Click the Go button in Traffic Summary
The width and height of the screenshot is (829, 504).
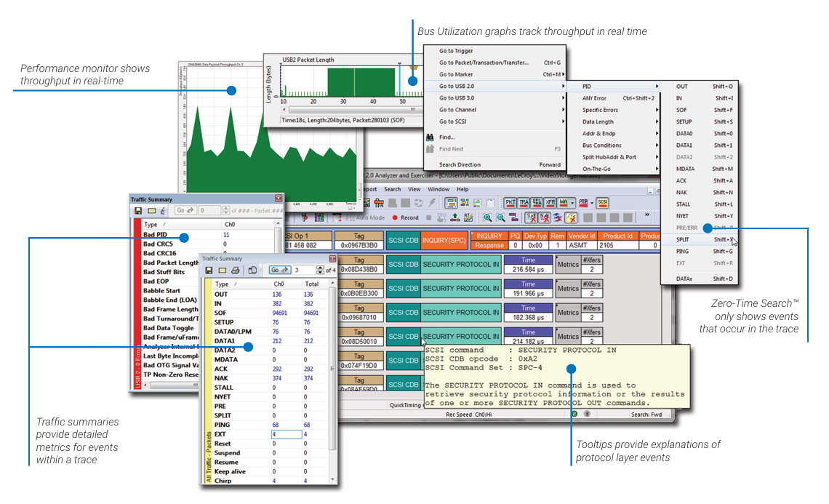(x=279, y=270)
